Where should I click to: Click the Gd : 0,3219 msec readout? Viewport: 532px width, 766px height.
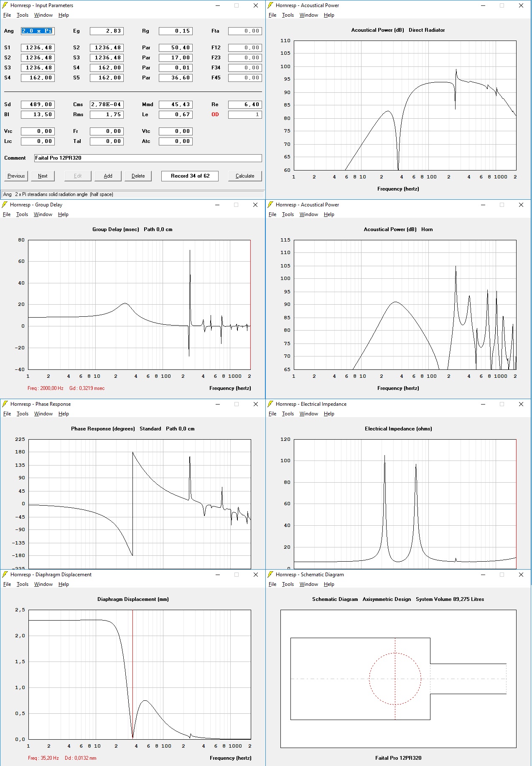click(87, 388)
